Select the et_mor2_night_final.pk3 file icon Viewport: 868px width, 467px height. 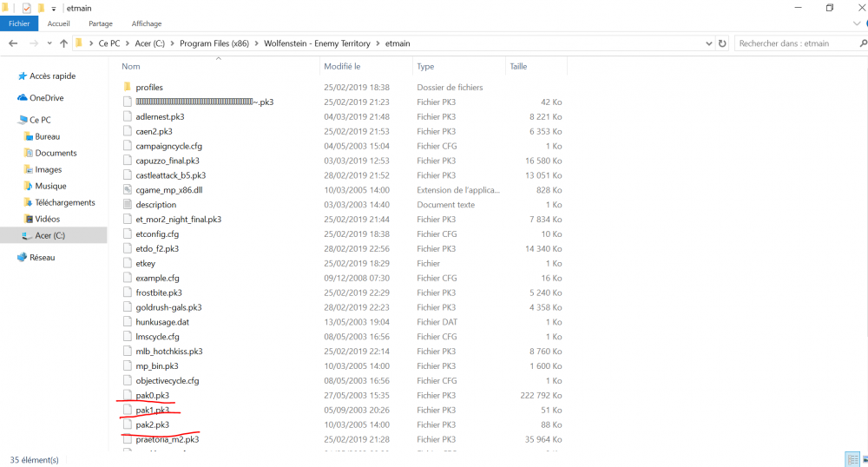click(x=128, y=219)
